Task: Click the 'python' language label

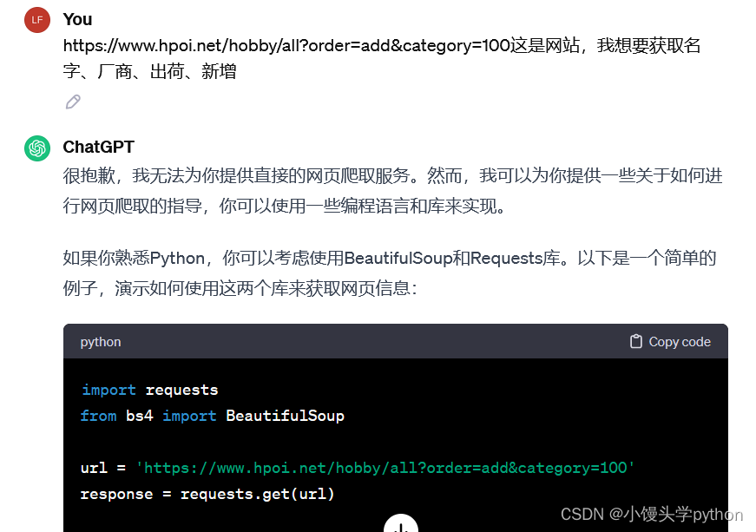Action: coord(101,342)
